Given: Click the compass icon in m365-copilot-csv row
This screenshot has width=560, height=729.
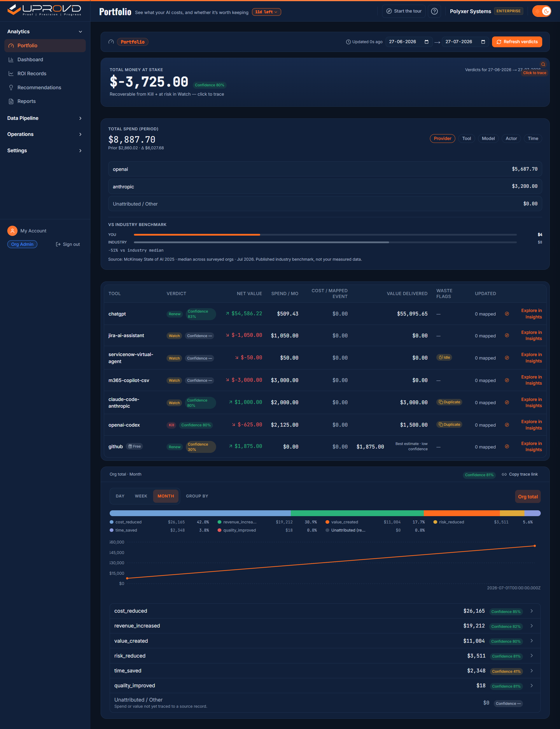Looking at the screenshot, I should (x=507, y=380).
